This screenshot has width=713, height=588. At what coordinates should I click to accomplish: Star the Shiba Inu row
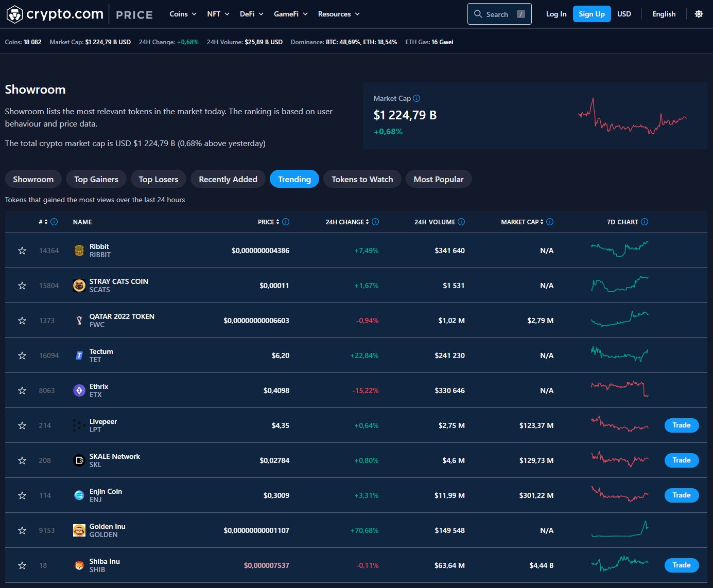22,565
